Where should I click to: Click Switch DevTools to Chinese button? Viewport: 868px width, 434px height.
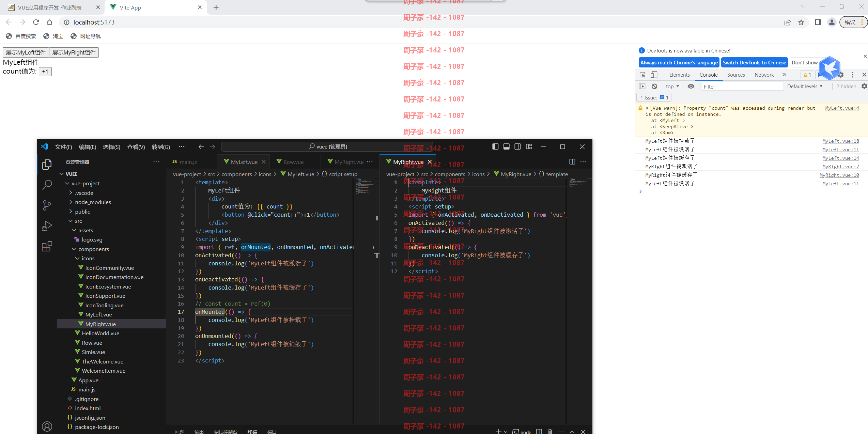coord(755,63)
